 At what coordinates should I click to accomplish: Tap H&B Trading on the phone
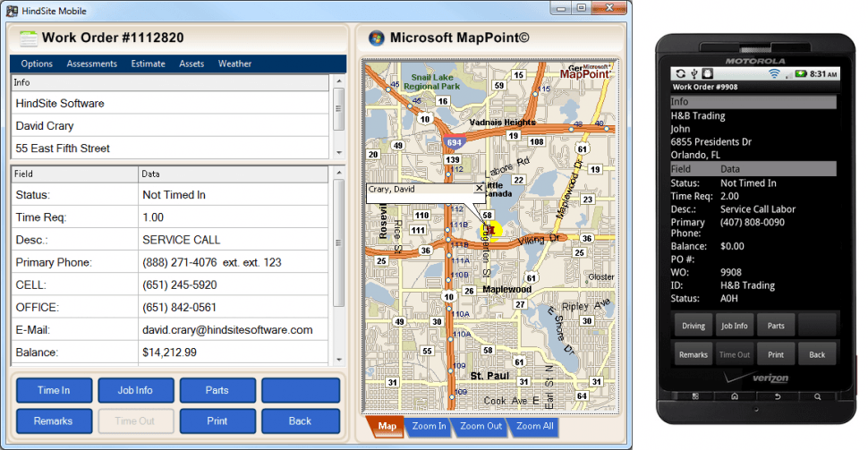tap(698, 115)
